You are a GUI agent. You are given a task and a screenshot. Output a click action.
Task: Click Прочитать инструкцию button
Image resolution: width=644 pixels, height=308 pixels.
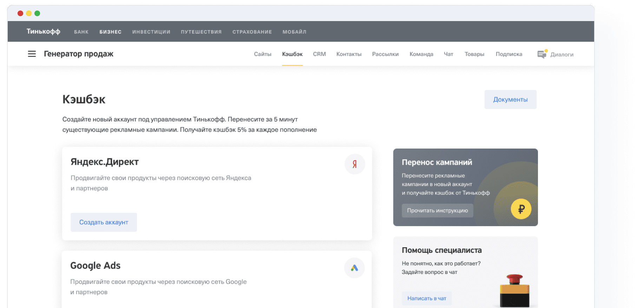click(x=438, y=211)
